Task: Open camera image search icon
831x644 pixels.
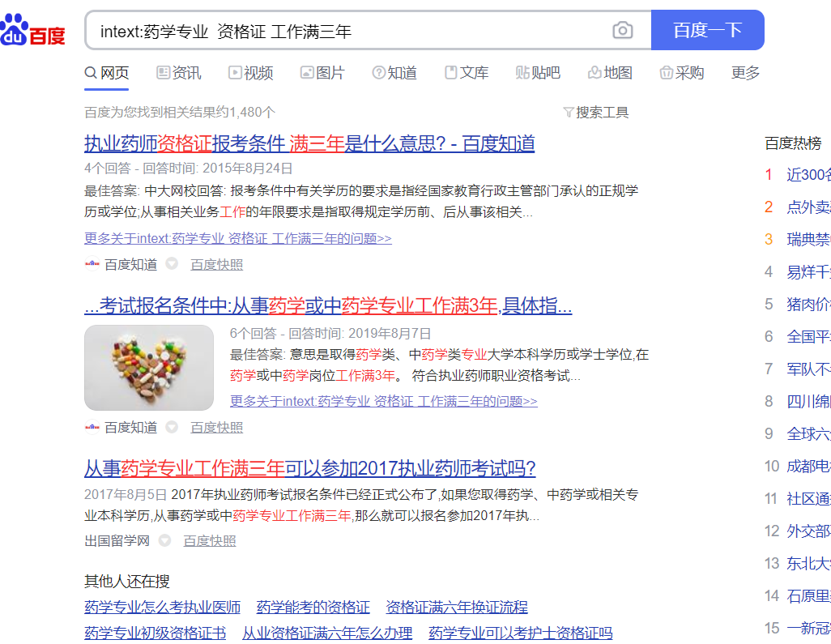Action: [622, 30]
